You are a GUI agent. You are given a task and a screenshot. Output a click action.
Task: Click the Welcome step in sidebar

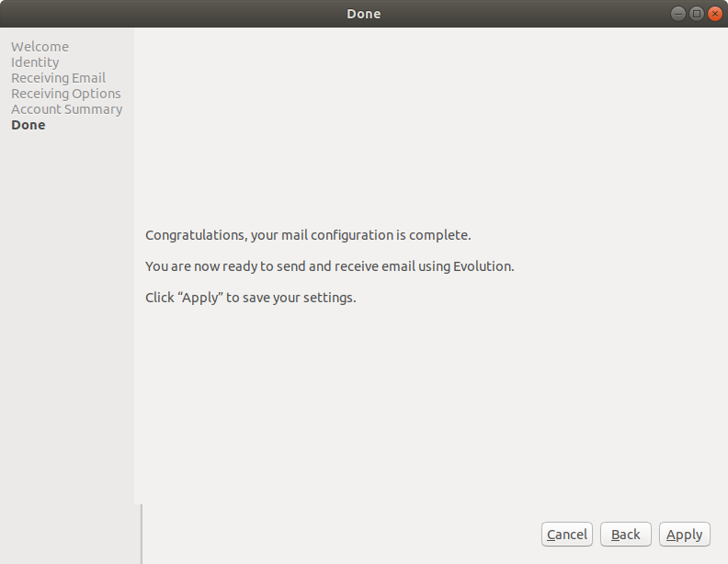[40, 47]
